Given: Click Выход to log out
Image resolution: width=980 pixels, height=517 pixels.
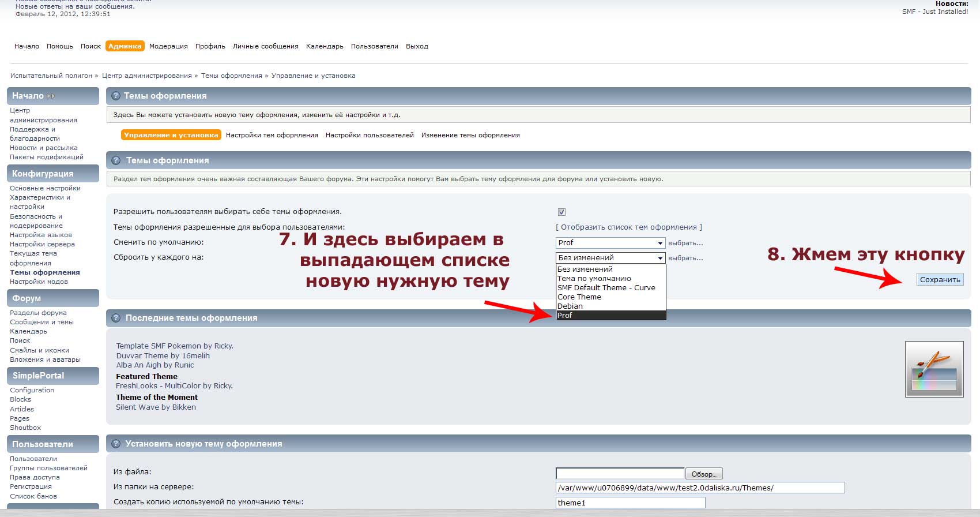Looking at the screenshot, I should click(x=417, y=46).
